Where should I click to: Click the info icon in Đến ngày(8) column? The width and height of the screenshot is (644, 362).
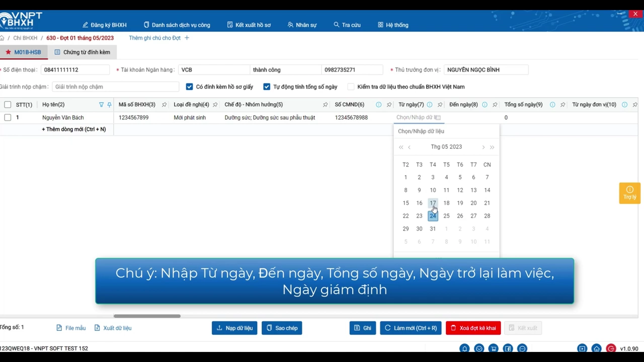tap(485, 105)
